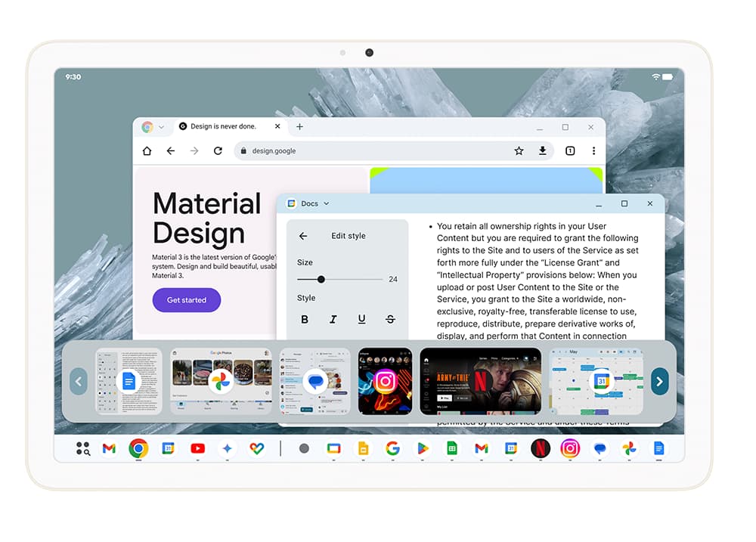Open the Netflix app from the dock
756x542 pixels.
point(541,448)
